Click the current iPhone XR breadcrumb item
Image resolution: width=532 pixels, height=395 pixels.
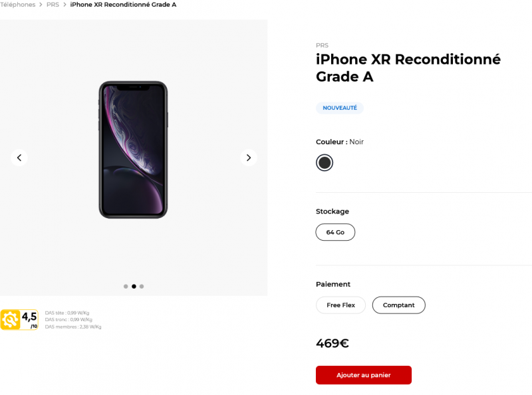click(123, 5)
